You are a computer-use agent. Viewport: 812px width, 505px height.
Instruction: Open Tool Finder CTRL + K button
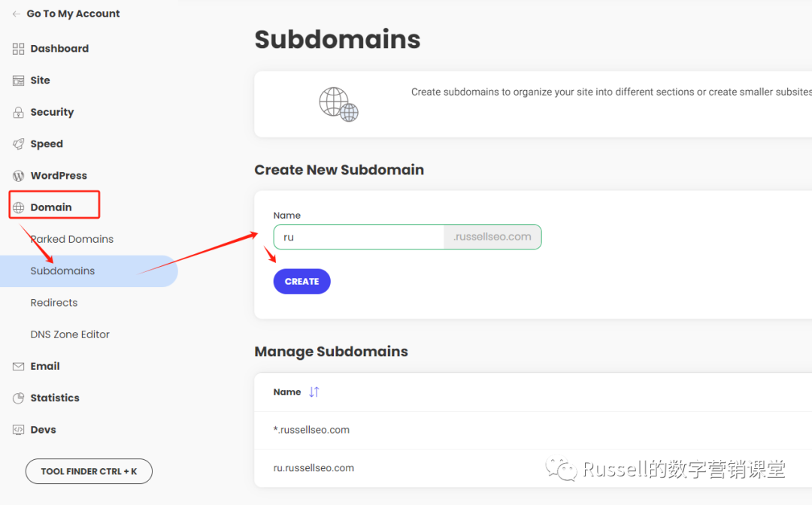click(x=89, y=471)
